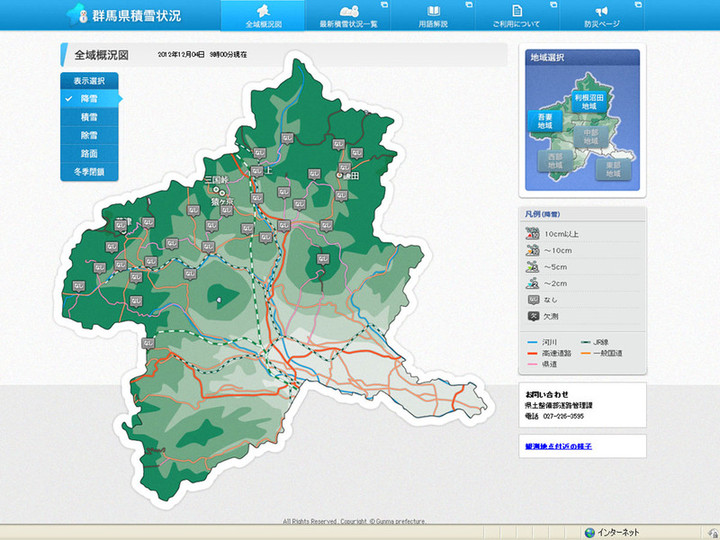Image resolution: width=720 pixels, height=540 pixels.
Task: Click the small white marker on Mount Haruna
Action: [219, 300]
